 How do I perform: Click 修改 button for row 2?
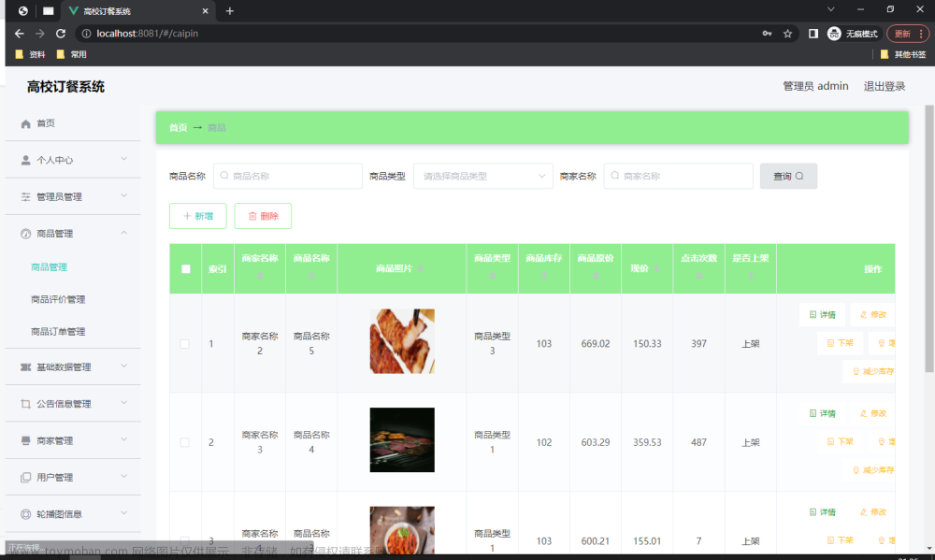click(x=873, y=413)
